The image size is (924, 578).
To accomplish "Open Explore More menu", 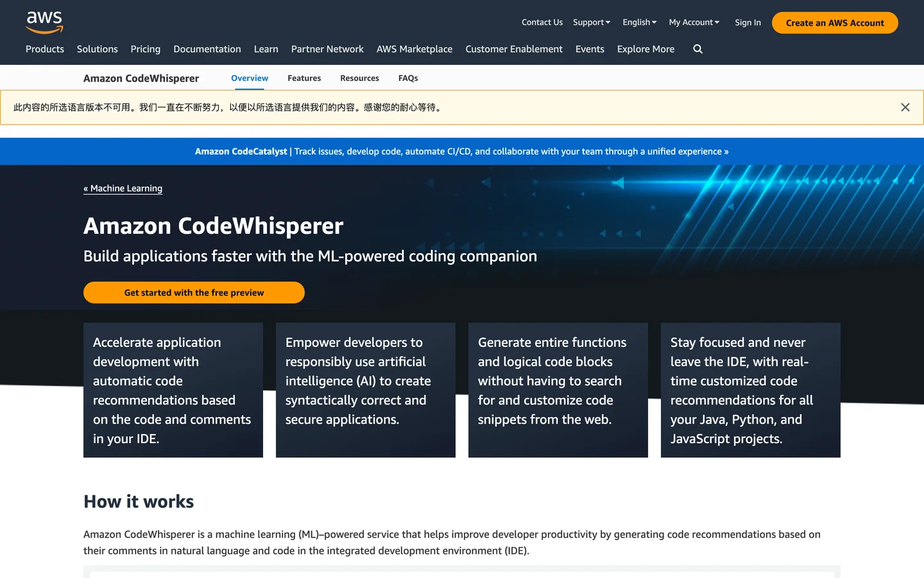I will click(x=646, y=49).
